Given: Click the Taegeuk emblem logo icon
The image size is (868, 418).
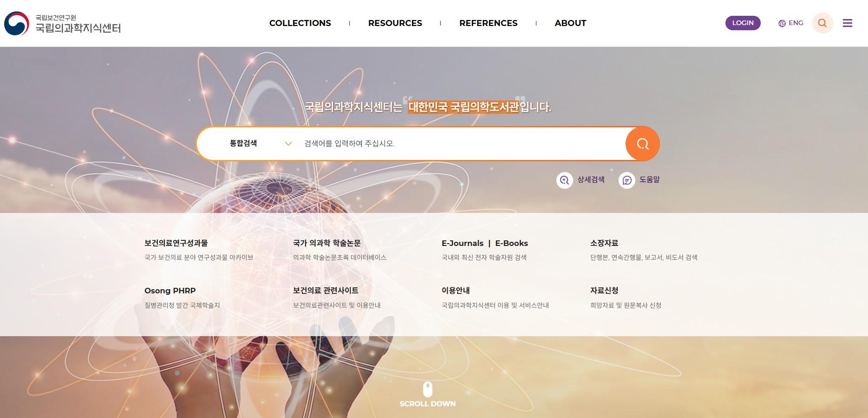Looking at the screenshot, I should coord(16,23).
